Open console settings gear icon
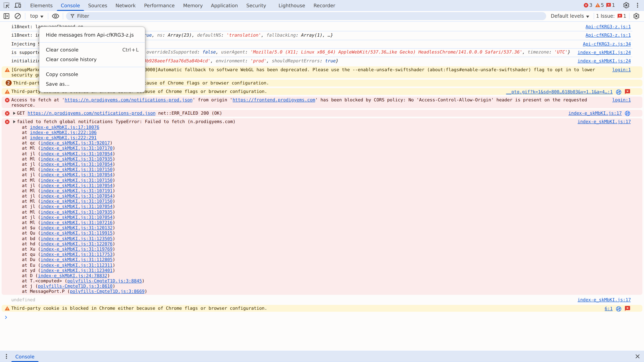The width and height of the screenshot is (644, 362). (x=636, y=16)
